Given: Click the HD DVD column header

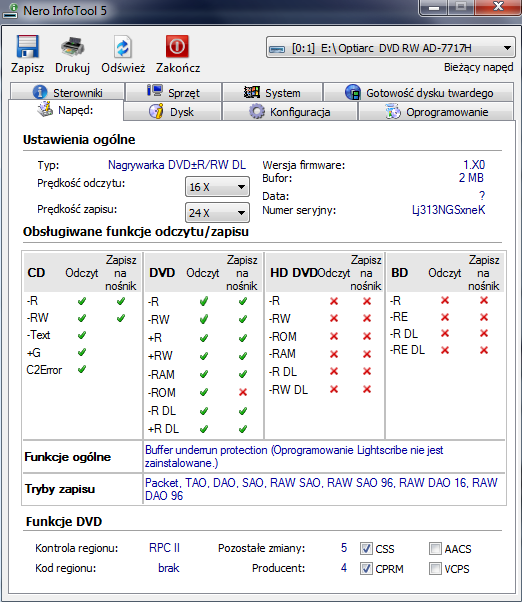Looking at the screenshot, I should [293, 273].
